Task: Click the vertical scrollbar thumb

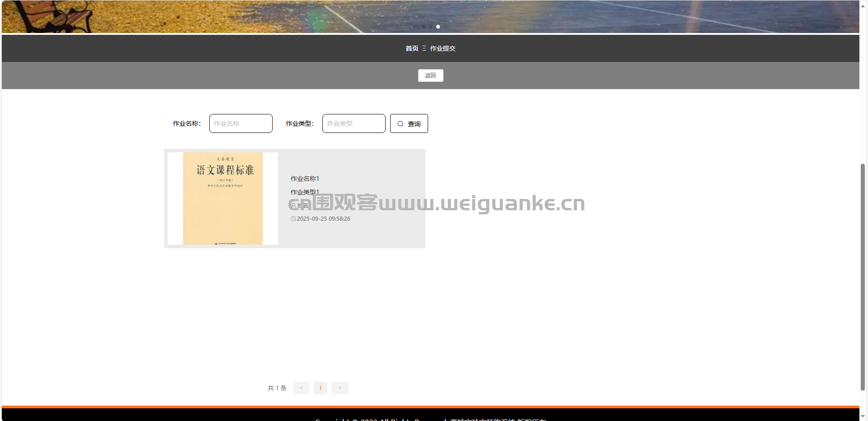Action: pos(863,277)
